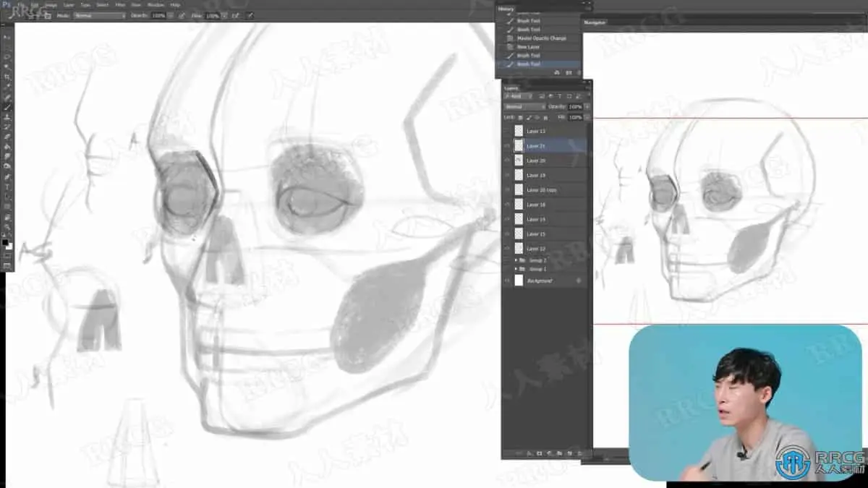Select the Crop tool
The width and height of the screenshot is (868, 488).
[8, 77]
